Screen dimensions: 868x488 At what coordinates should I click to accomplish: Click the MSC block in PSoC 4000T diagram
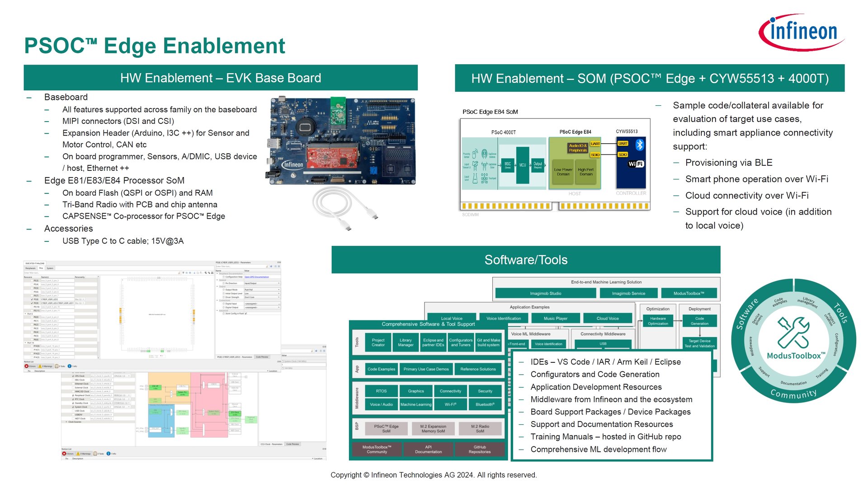(508, 165)
